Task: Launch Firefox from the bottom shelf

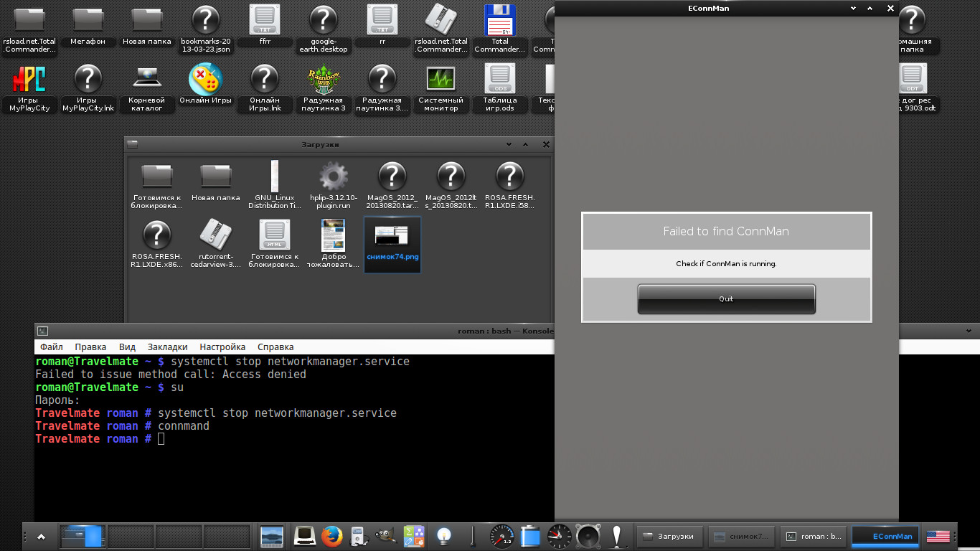Action: (331, 536)
